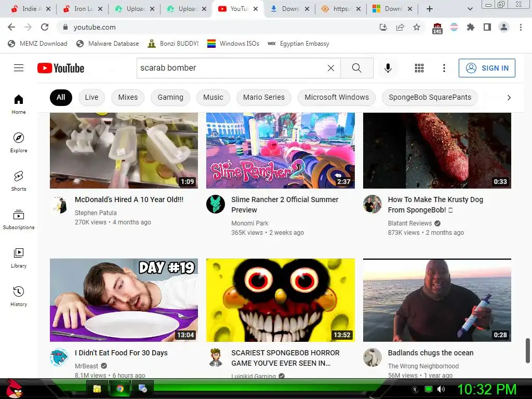This screenshot has height=399, width=532.
Task: Click the Angry Birds start button
Action: coord(14,389)
